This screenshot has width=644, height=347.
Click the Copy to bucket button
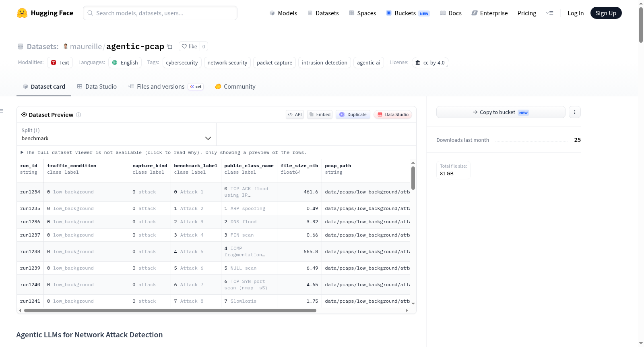[x=501, y=112]
